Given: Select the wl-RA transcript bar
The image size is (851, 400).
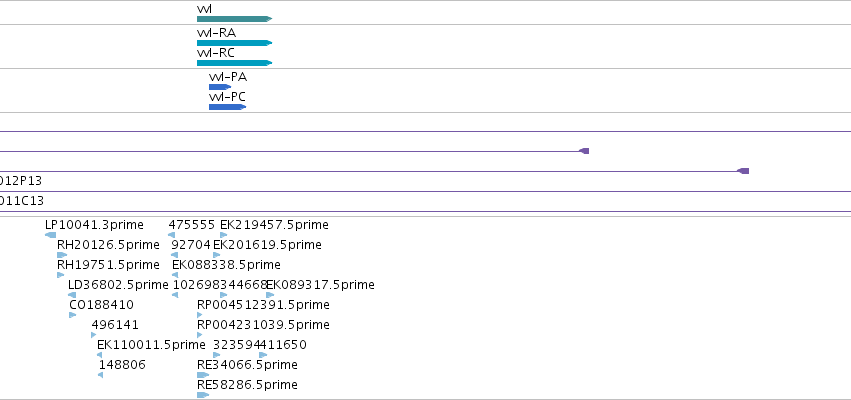Looking at the screenshot, I should pyautogui.click(x=234, y=43).
